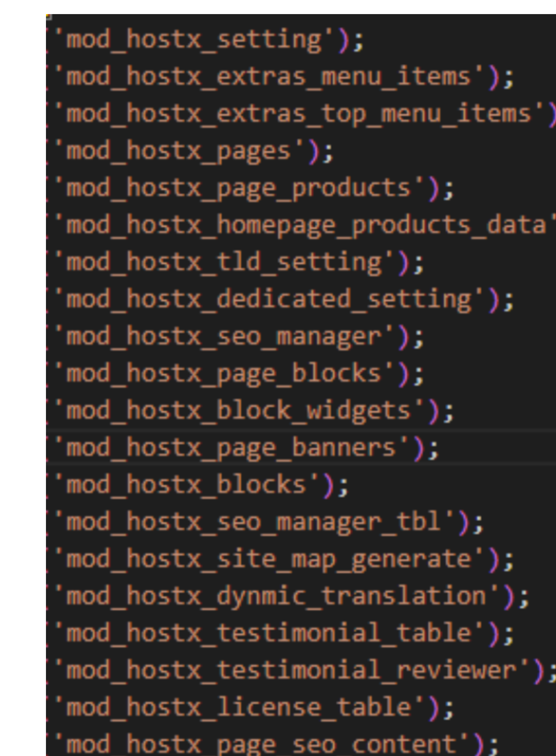Place cursor in 'mod_hostx_blocks' string
Viewport: 556px width, 756px height.
pos(186,485)
